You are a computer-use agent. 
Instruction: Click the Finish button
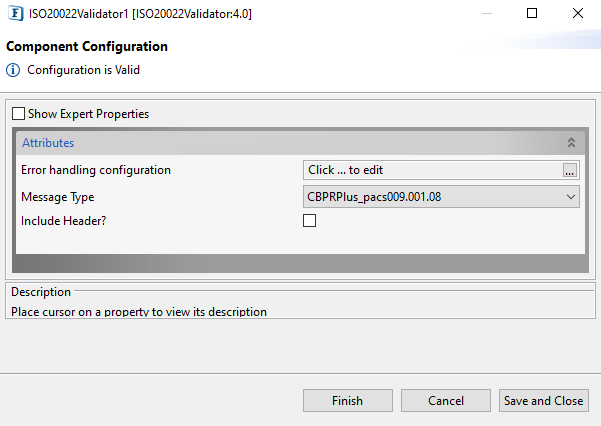pos(348,401)
